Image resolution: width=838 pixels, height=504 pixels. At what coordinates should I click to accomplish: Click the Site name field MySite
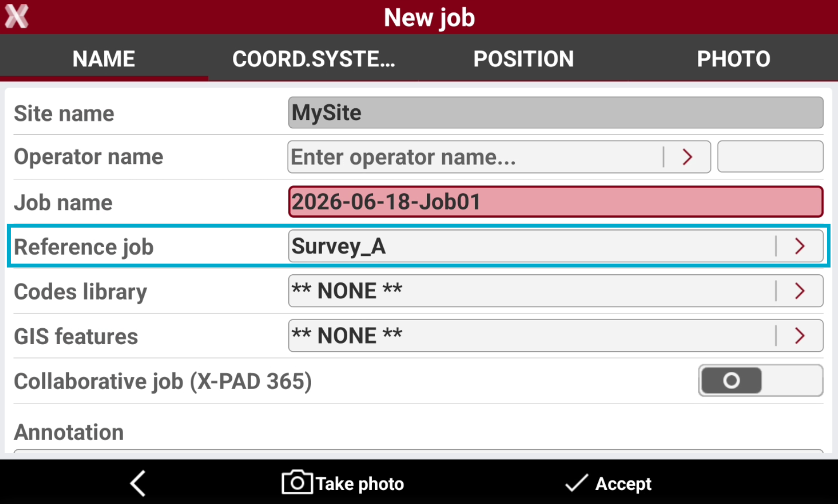pos(556,113)
